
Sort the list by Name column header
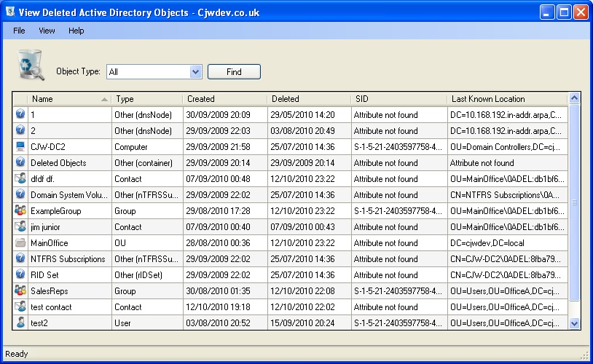tap(69, 99)
